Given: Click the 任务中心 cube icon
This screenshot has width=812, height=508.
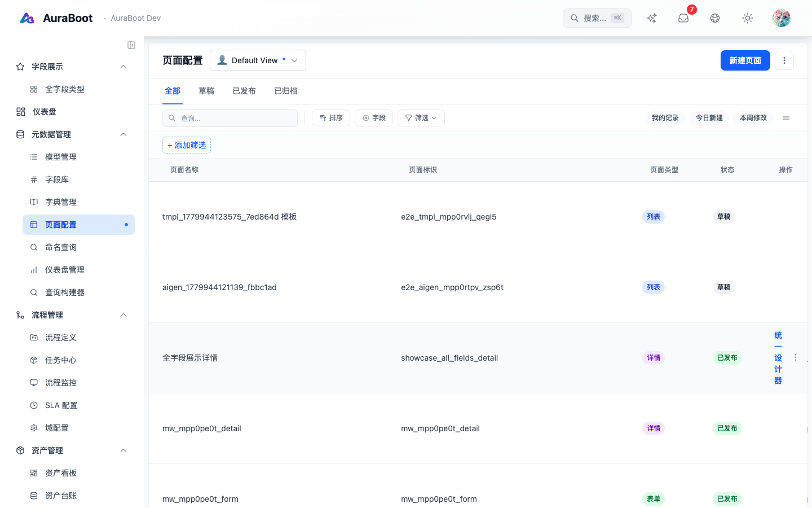Looking at the screenshot, I should [34, 360].
